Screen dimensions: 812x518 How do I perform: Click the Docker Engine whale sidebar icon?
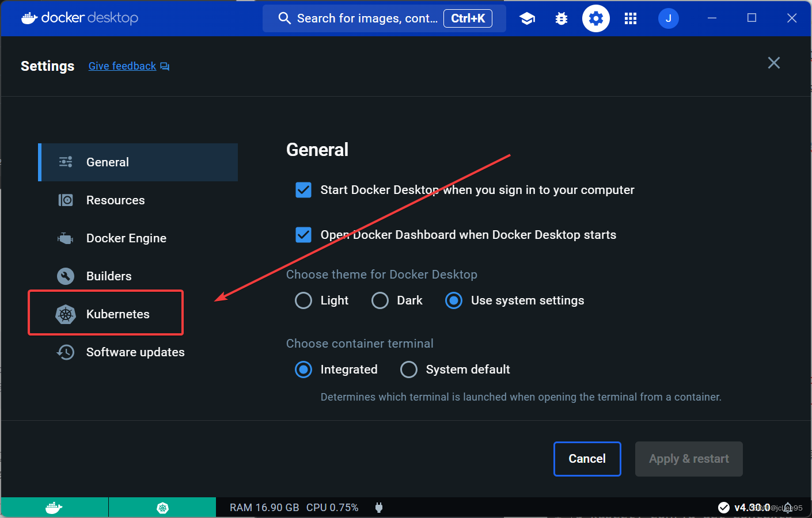65,238
